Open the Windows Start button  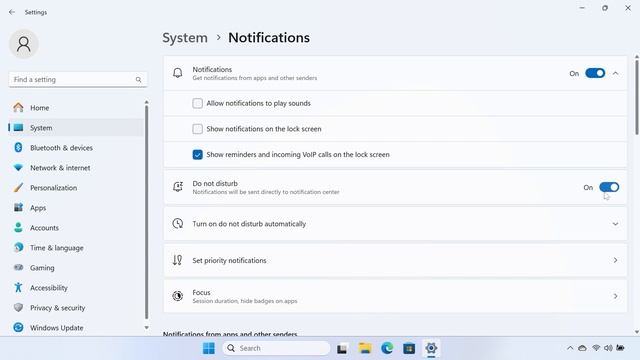(209, 348)
